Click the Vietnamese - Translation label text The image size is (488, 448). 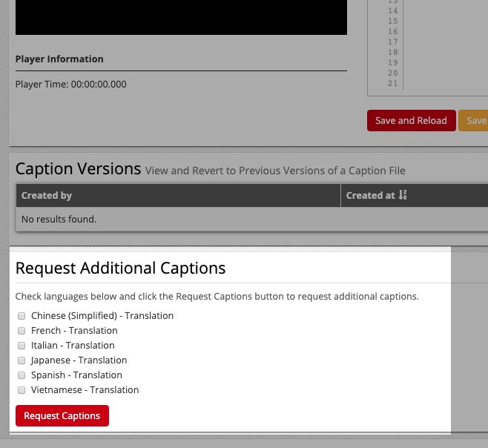[x=85, y=390]
